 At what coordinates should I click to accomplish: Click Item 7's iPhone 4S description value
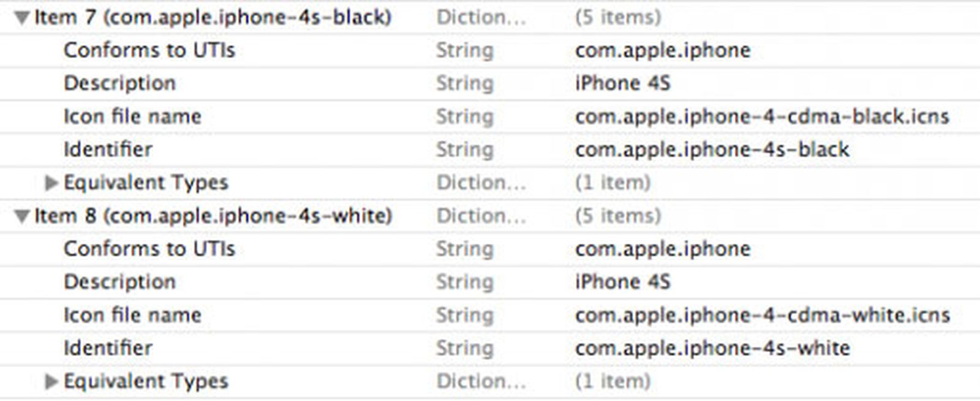point(622,83)
